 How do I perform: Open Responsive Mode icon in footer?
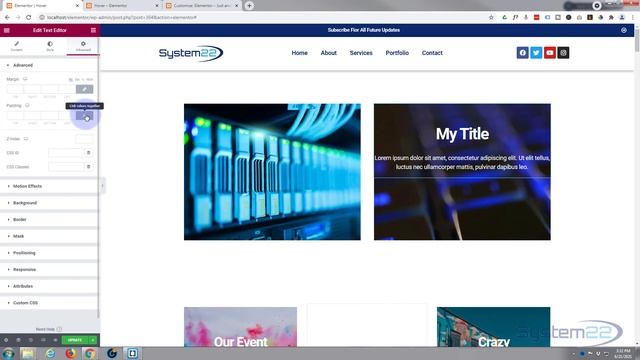[x=43, y=340]
